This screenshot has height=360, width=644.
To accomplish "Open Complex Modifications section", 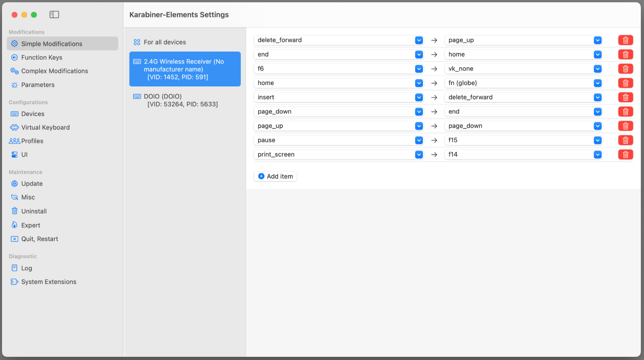I will point(55,71).
